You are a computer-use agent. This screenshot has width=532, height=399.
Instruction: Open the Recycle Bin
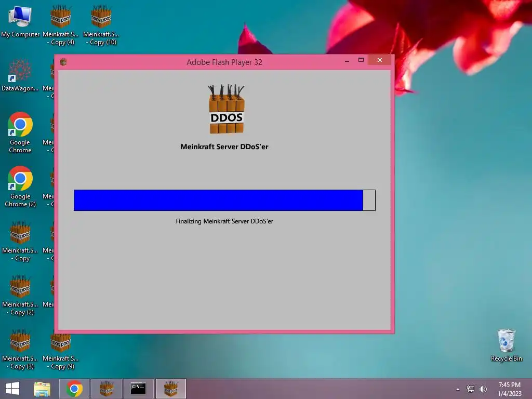(506, 345)
